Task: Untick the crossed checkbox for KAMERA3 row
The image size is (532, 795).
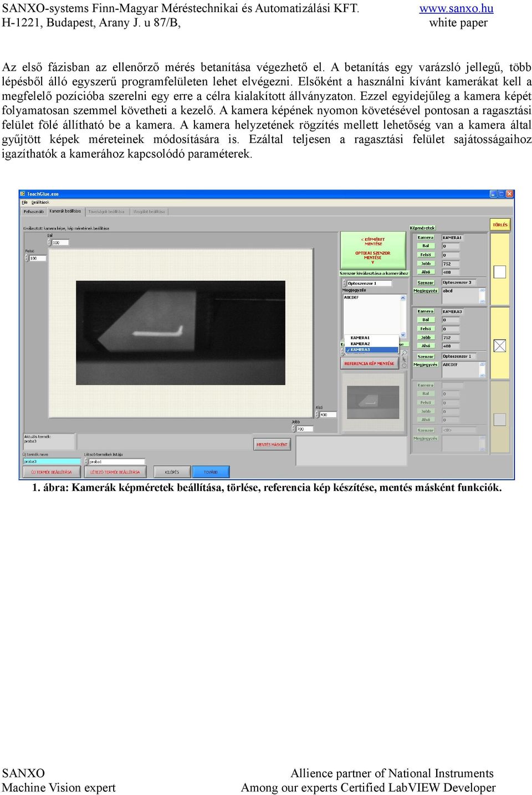Action: click(499, 346)
